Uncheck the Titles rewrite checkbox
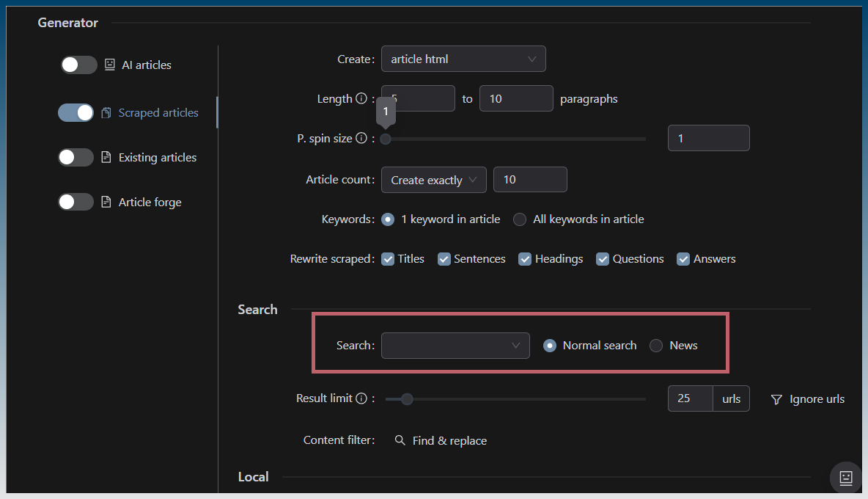The height and width of the screenshot is (499, 868). (388, 259)
